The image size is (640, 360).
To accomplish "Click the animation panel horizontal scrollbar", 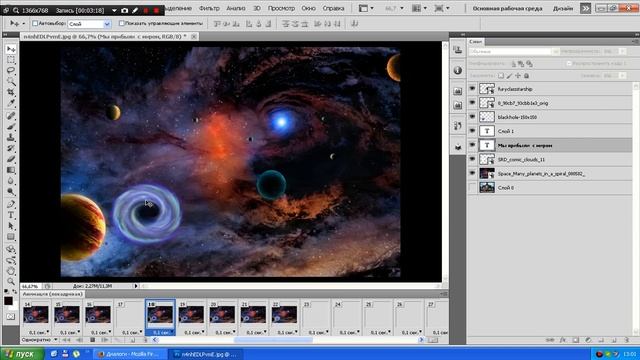I will [273, 340].
